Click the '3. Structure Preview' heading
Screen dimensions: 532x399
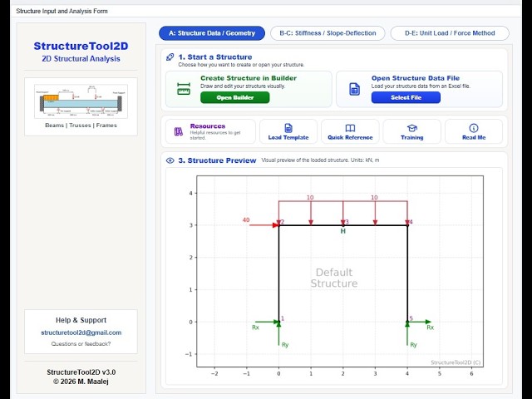217,160
